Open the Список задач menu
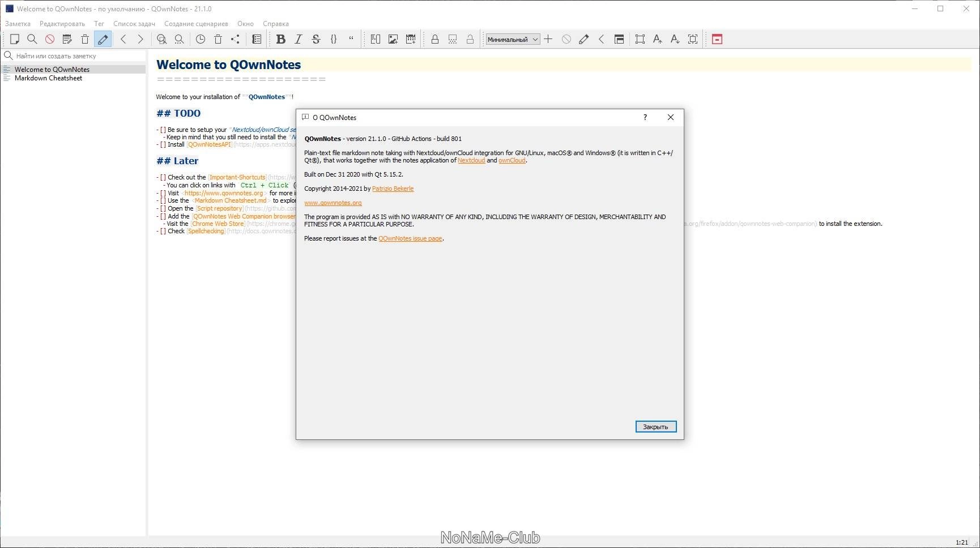The image size is (980, 548). pos(134,24)
